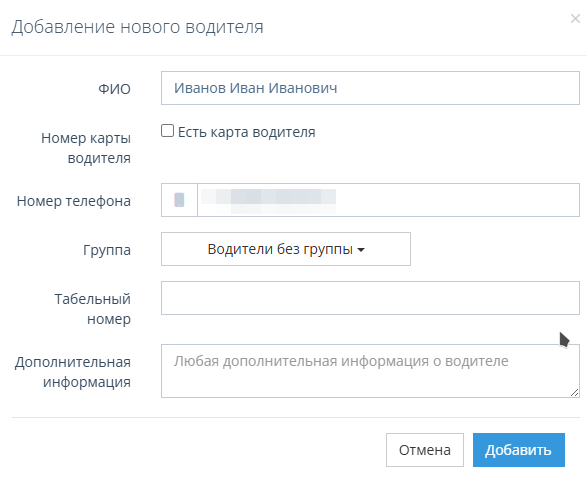Click the 'ФИО' label

pyautogui.click(x=115, y=89)
